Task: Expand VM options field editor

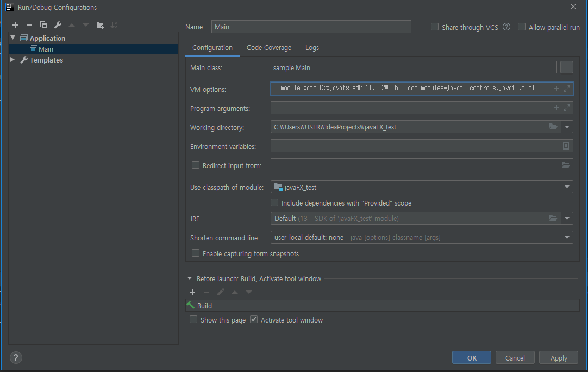Action: [567, 89]
